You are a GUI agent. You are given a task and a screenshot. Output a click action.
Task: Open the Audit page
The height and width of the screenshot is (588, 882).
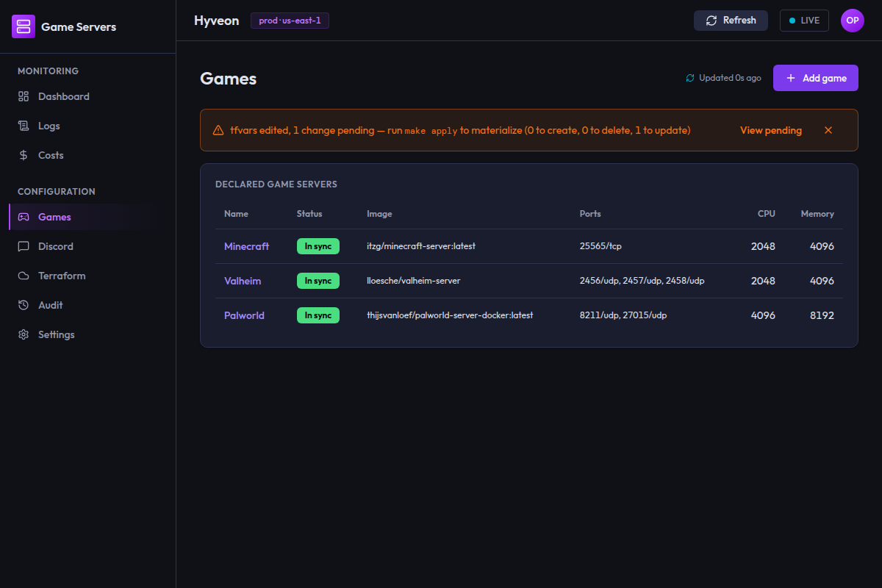(x=88, y=305)
